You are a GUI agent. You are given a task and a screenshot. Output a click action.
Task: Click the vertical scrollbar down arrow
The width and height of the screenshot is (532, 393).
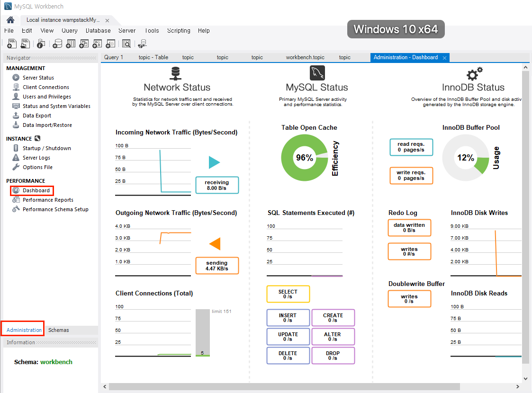pyautogui.click(x=525, y=379)
